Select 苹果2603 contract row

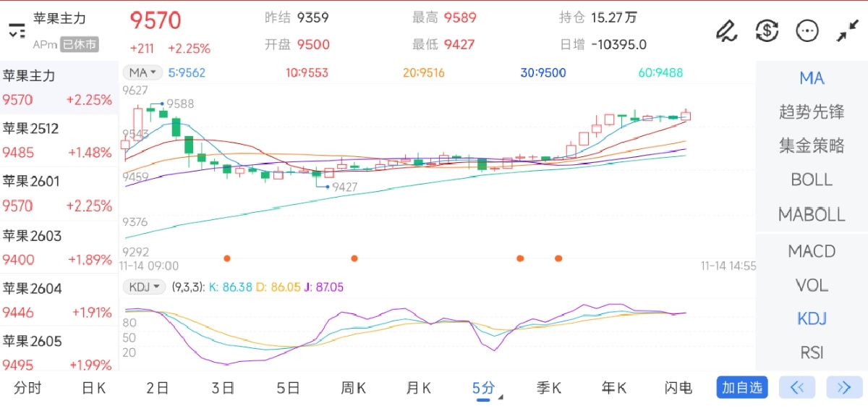click(59, 248)
